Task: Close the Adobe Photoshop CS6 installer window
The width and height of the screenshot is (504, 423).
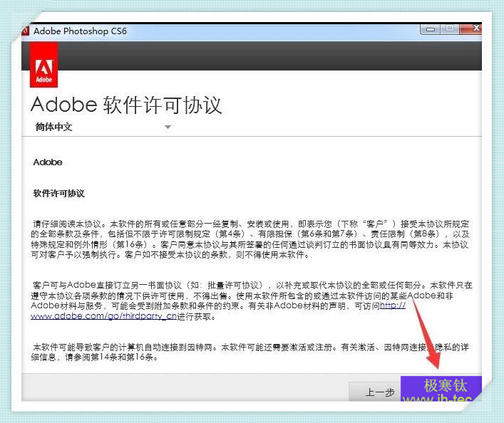Action: pyautogui.click(x=470, y=28)
